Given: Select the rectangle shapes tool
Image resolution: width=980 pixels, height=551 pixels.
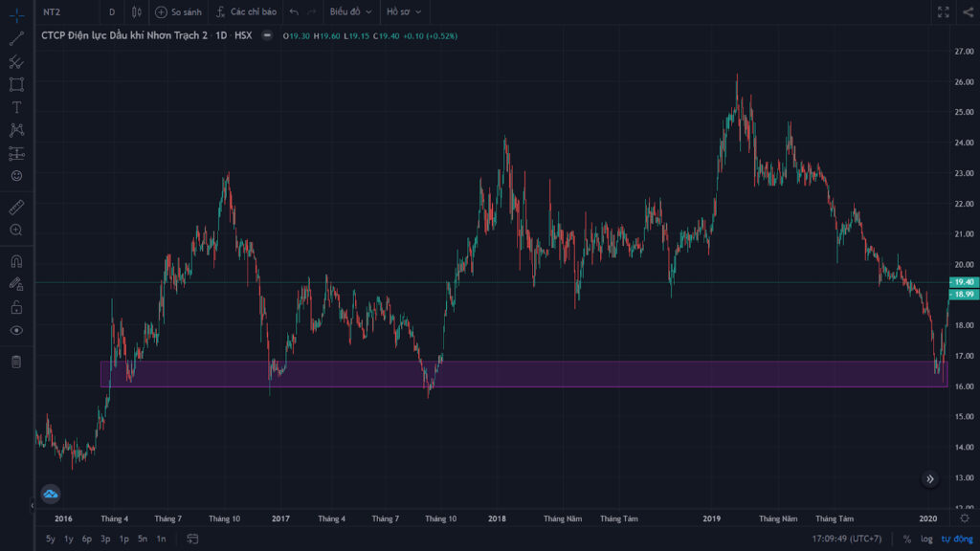Looking at the screenshot, I should tap(17, 84).
